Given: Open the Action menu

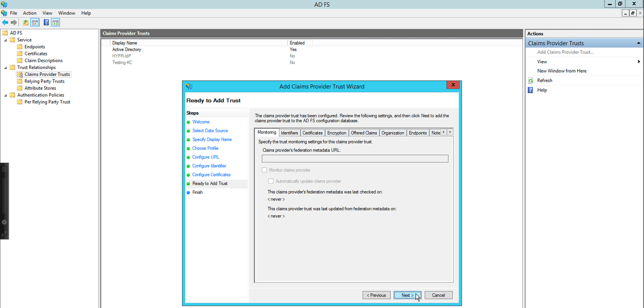Looking at the screenshot, I should pos(29,13).
